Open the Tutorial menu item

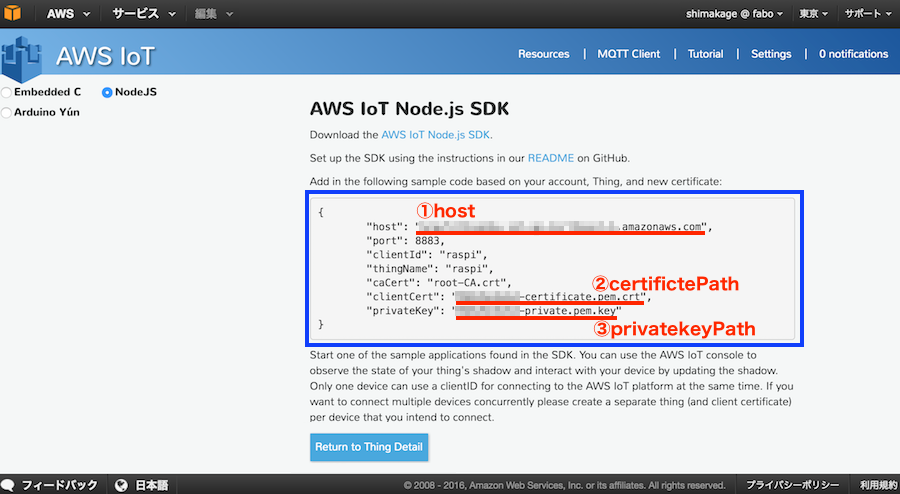pyautogui.click(x=705, y=54)
